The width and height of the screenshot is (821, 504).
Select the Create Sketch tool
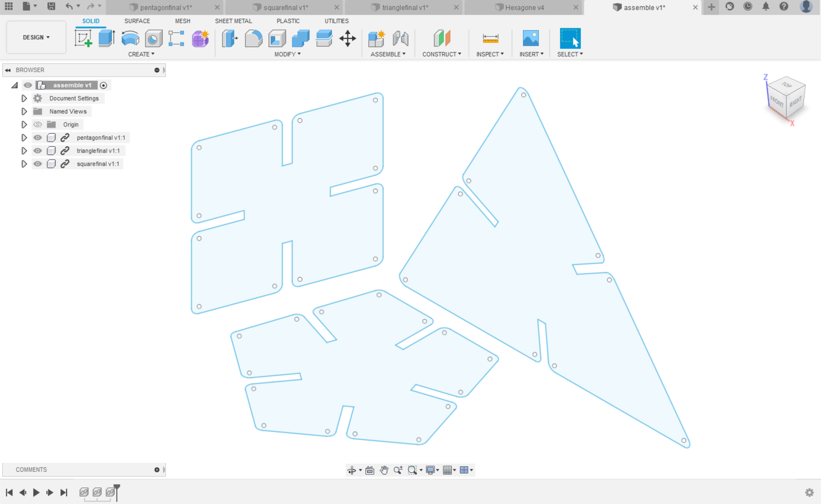click(x=83, y=39)
